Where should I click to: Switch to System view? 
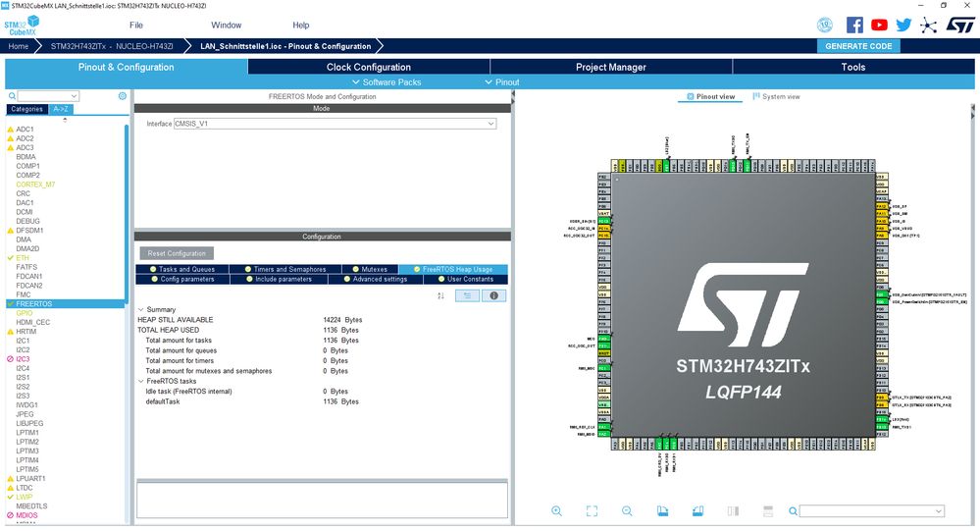click(x=776, y=97)
